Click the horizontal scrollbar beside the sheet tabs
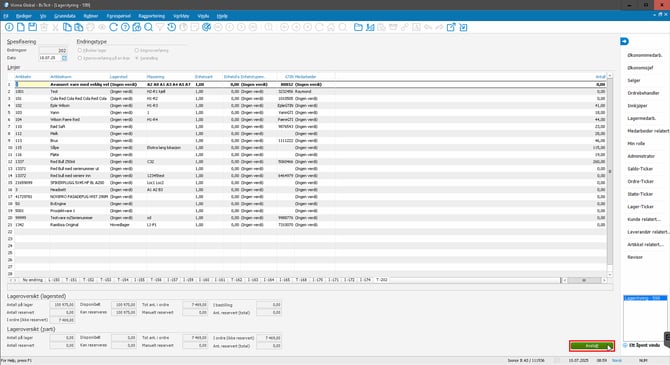This screenshot has width=670, height=365. 584,280
